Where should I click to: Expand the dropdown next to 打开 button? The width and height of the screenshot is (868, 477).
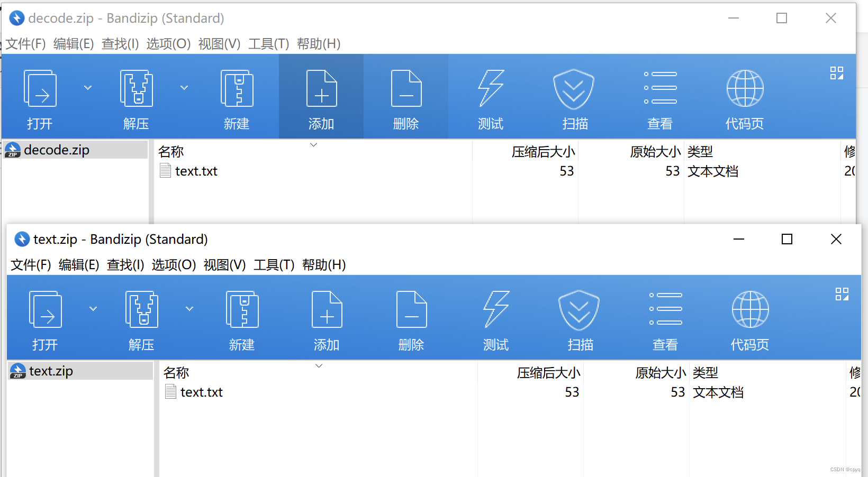87,88
